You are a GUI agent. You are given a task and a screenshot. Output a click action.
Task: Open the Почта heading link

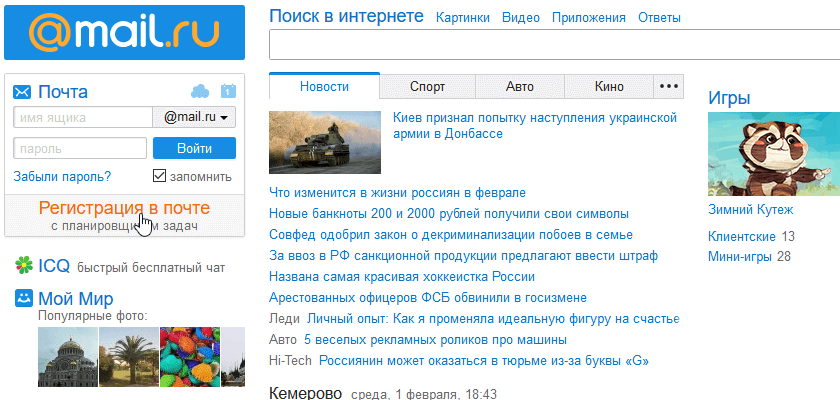63,92
